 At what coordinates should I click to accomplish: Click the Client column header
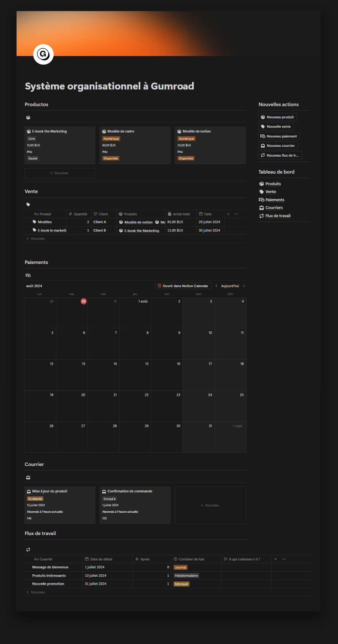coord(103,214)
